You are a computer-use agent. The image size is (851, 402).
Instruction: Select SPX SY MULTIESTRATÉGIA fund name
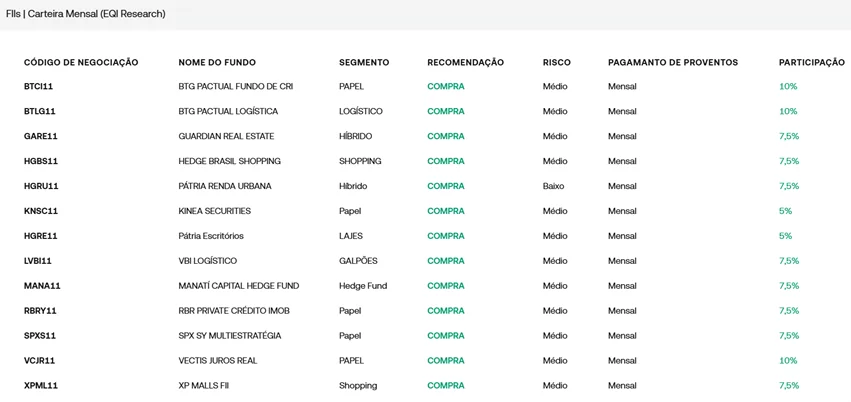(230, 336)
